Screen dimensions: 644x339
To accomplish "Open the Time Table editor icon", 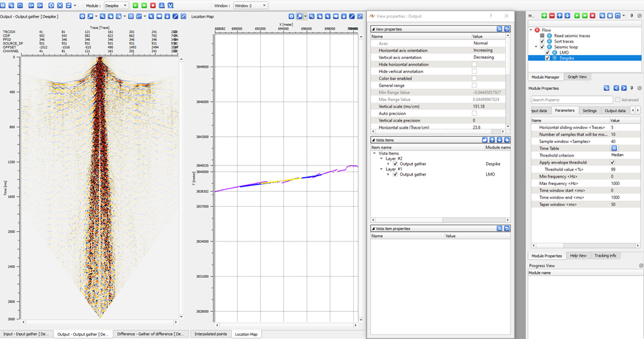I will [614, 148].
